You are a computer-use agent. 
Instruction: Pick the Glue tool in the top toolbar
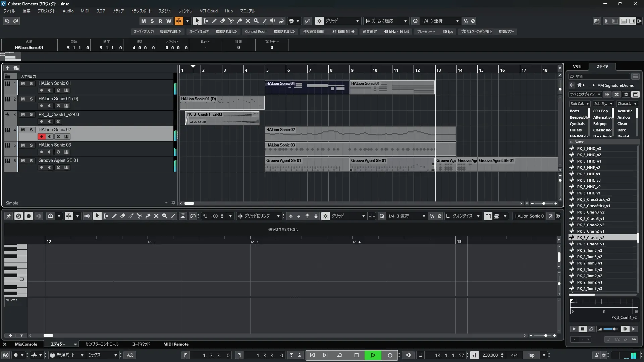point(239,21)
